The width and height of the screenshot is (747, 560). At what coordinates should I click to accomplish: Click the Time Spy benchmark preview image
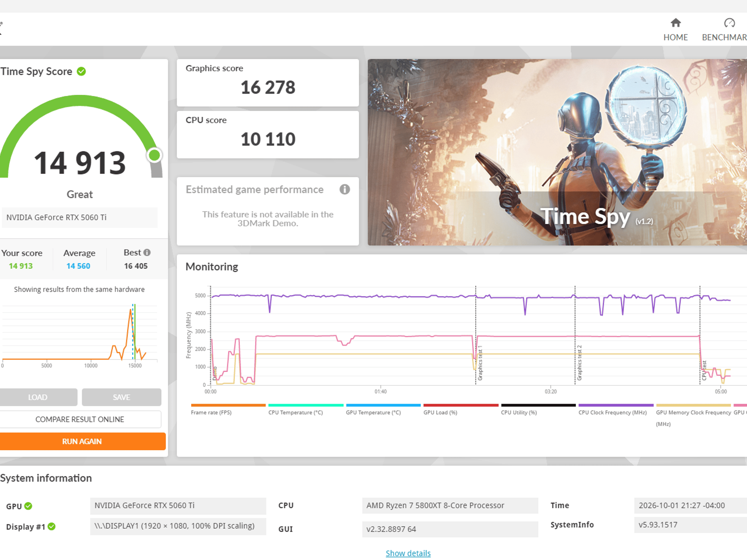pyautogui.click(x=557, y=152)
